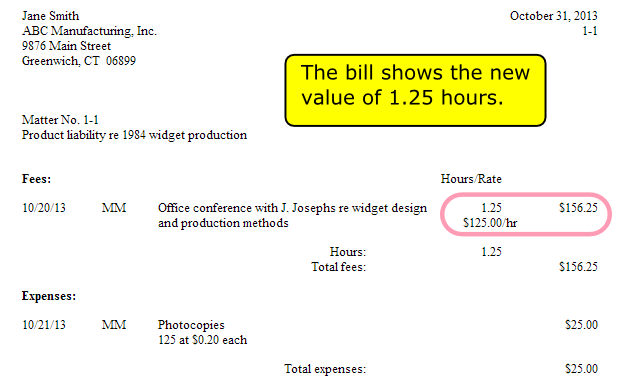Click the Greenwich, CT 06899 line
The image size is (618, 385).
coord(79,61)
